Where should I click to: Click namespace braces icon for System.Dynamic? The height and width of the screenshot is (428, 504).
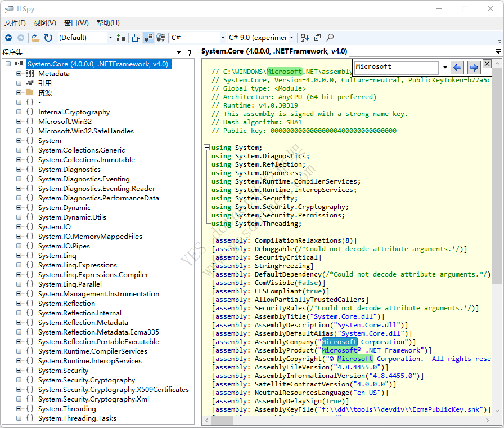(x=30, y=208)
